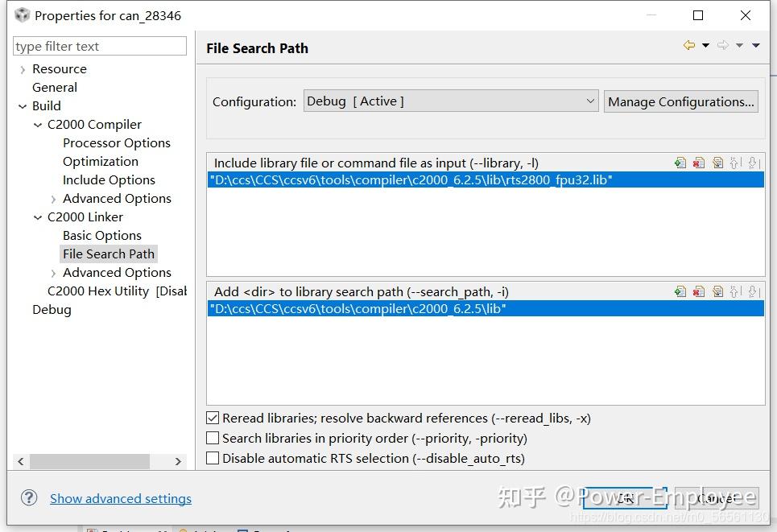Screen dimensions: 777x532
Task: Collapse the C2000 Linker tree node
Action: [x=38, y=217]
